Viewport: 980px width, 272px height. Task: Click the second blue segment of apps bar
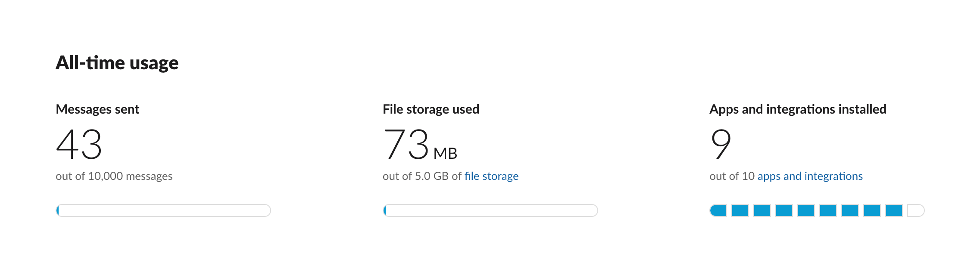(x=740, y=210)
